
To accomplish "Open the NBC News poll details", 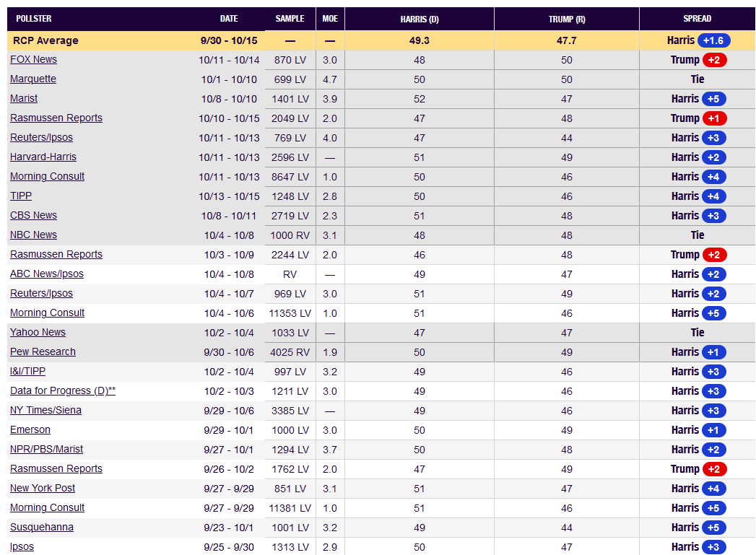I will pyautogui.click(x=33, y=235).
